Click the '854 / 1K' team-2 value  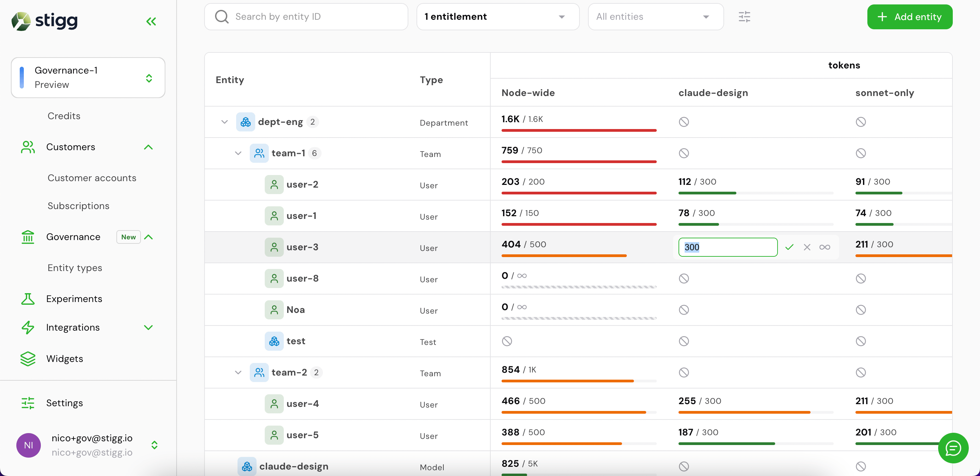519,370
